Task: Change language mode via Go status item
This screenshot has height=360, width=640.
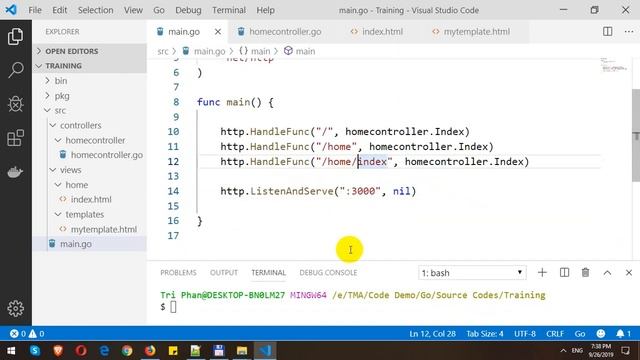Action: click(x=580, y=334)
